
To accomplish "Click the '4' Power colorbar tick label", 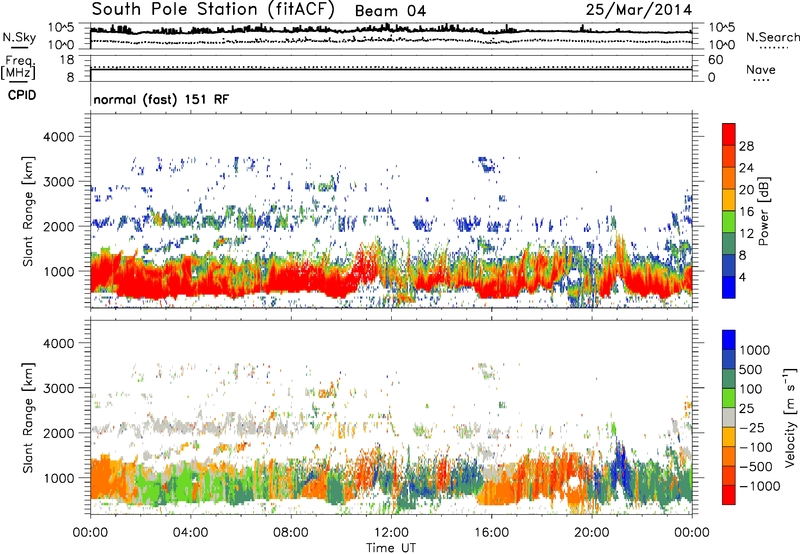I will coord(742,277).
